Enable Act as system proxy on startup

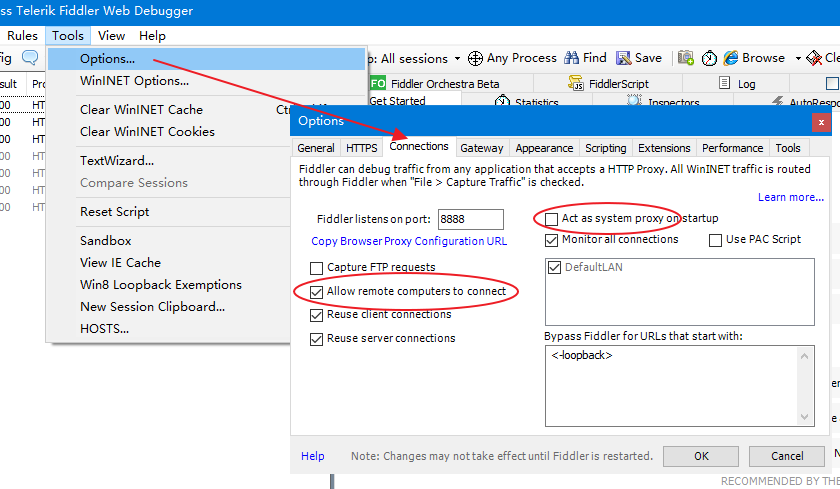click(552, 218)
